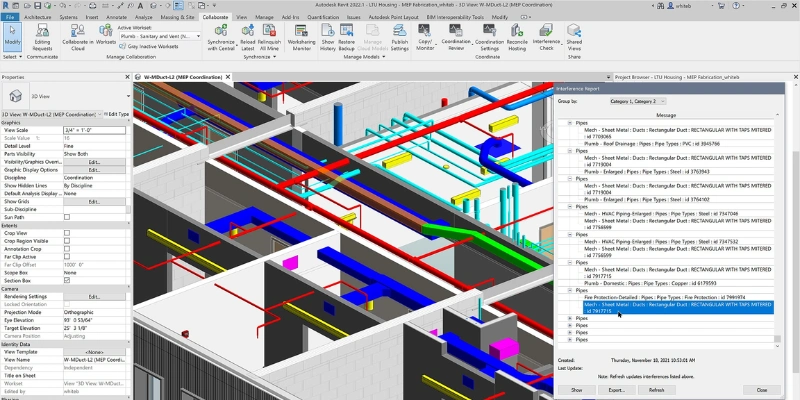Click the Revit application logo
This screenshot has width=800, height=400.
tap(5, 6)
